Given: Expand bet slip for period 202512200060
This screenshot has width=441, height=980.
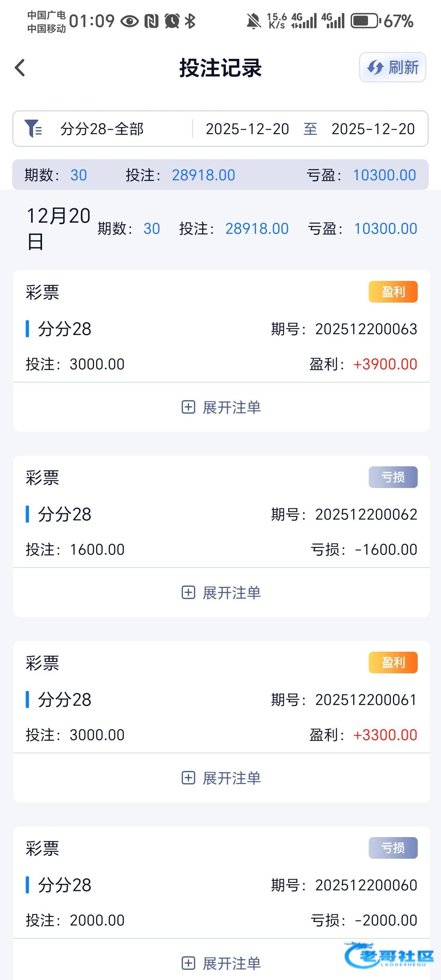Looking at the screenshot, I should tap(221, 963).
